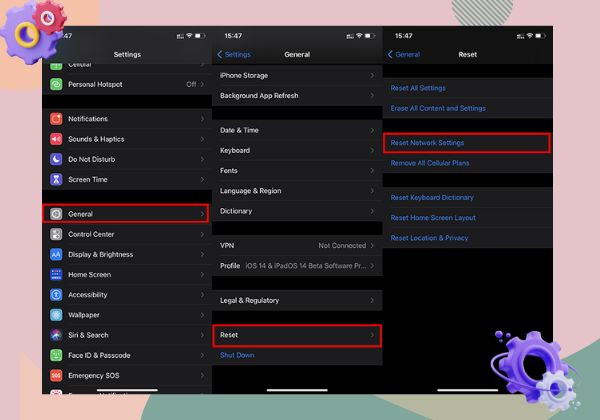Image resolution: width=600 pixels, height=420 pixels.
Task: Open the Profile iOS 14 Beta Software row
Action: [x=297, y=266]
